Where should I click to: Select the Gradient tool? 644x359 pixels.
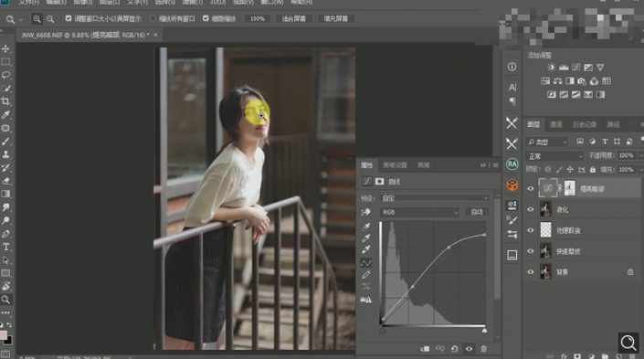point(5,194)
